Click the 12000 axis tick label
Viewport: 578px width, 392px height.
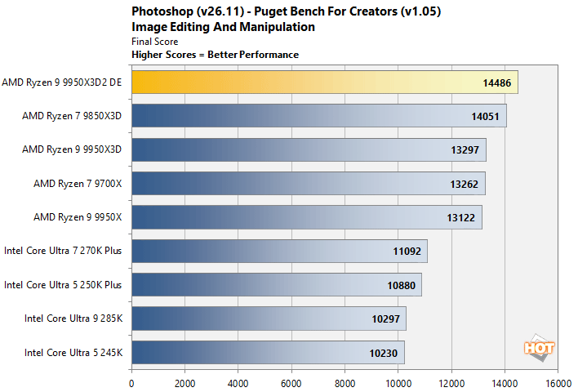coord(451,384)
